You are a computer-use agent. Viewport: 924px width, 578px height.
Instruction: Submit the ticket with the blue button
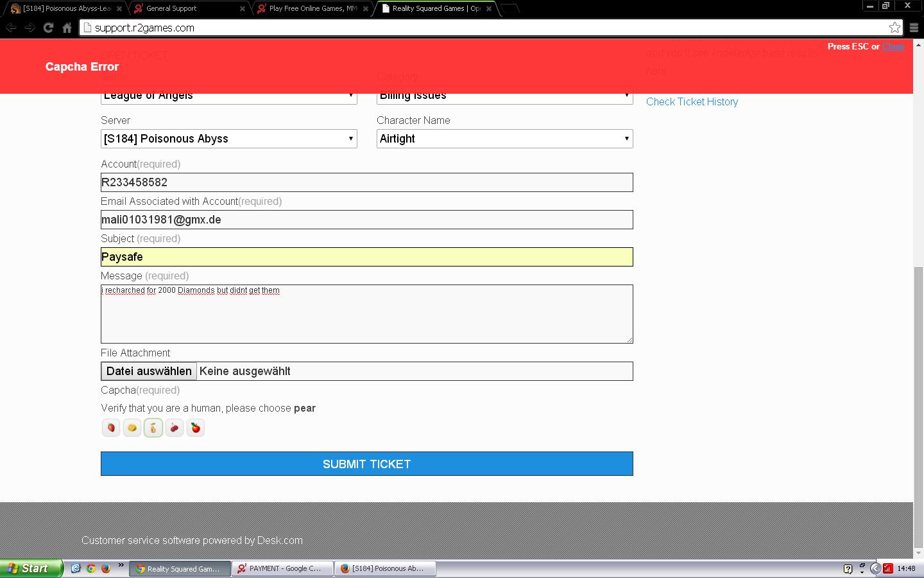(x=366, y=464)
